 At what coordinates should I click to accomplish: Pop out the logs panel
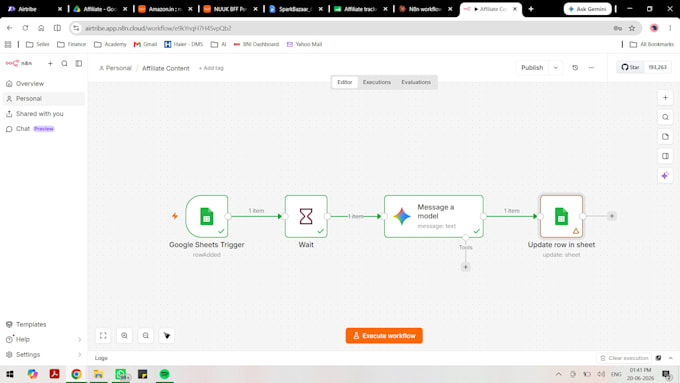pos(658,358)
